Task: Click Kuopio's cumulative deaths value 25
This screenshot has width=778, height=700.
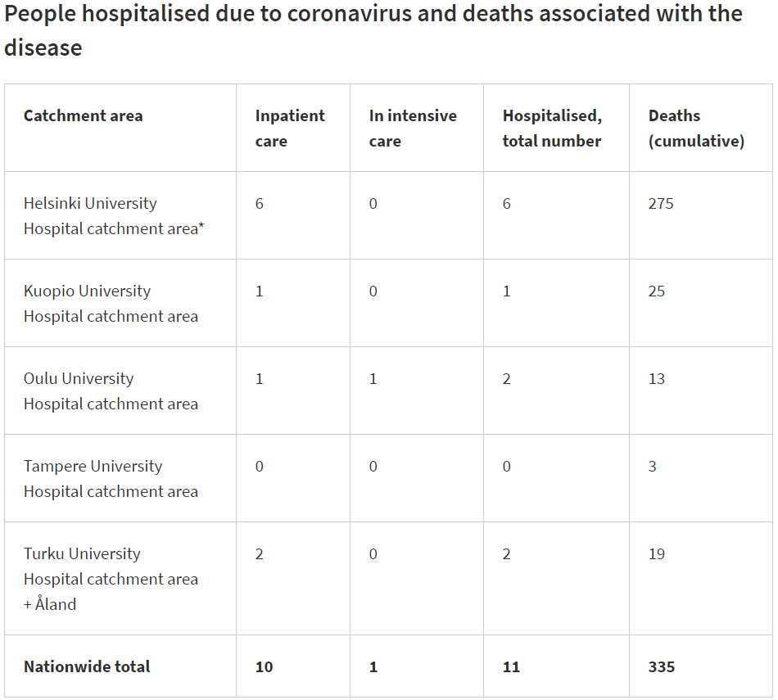Action: [657, 291]
